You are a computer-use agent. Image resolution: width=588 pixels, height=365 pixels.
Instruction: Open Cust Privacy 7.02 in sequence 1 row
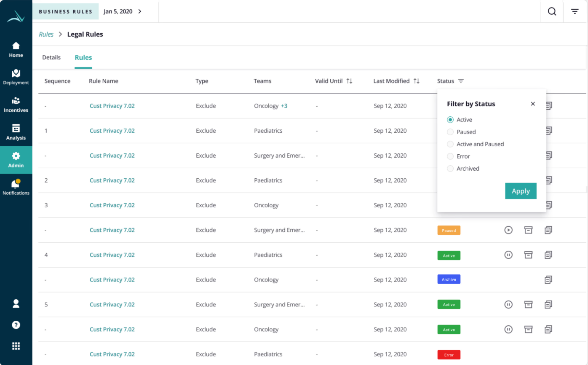pyautogui.click(x=112, y=131)
